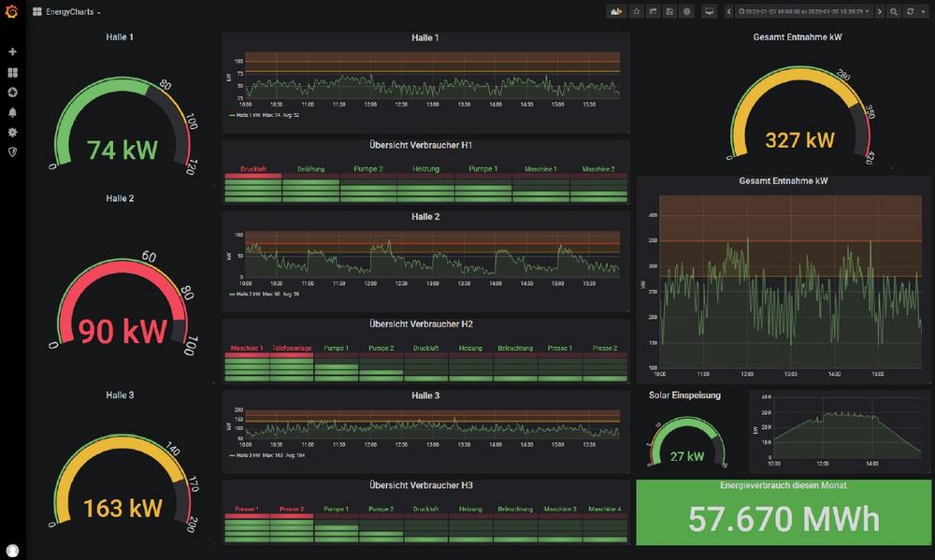935x560 pixels.
Task: Shift time range forward with right arrow
Action: click(880, 11)
